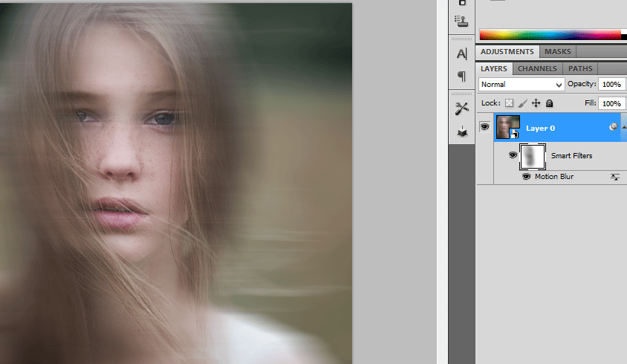Viewport: 627px width, 364px height.
Task: Hide Layer 0 with eye icon
Action: click(484, 127)
